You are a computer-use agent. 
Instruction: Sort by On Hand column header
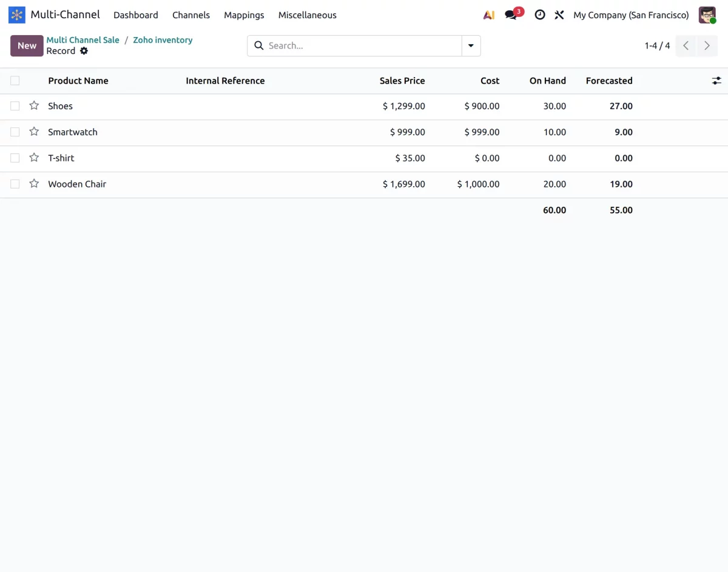point(547,81)
